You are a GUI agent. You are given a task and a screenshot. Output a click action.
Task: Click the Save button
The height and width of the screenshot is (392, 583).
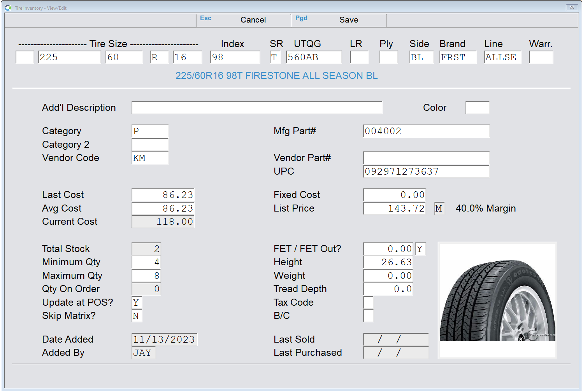(339, 20)
